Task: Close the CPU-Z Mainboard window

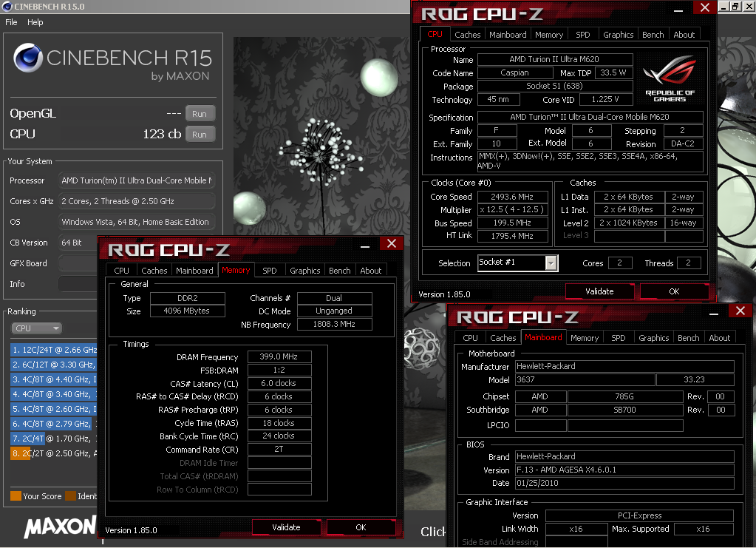Action: 740,311
